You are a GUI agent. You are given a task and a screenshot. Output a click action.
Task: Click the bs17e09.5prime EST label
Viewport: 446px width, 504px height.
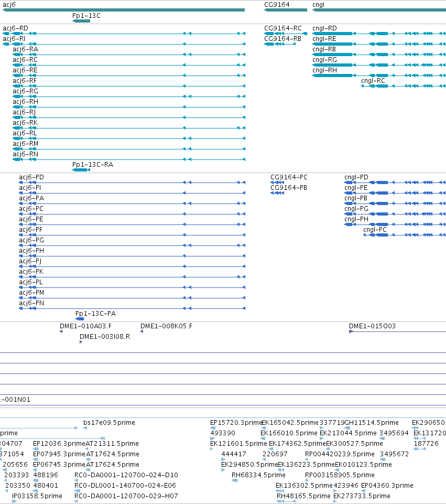(x=109, y=423)
